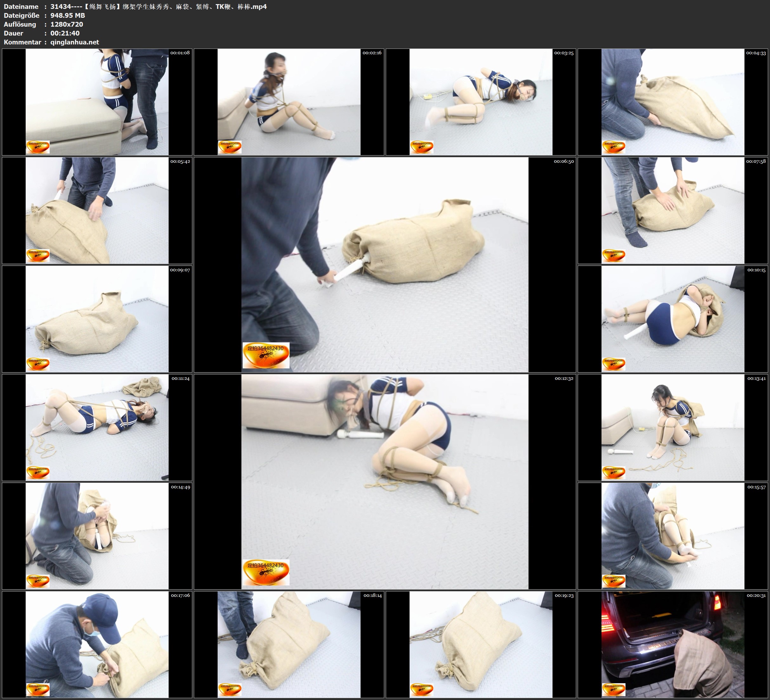Click orange watermark logo in 00:12:32 frame
This screenshot has height=700, width=770.
click(x=266, y=572)
